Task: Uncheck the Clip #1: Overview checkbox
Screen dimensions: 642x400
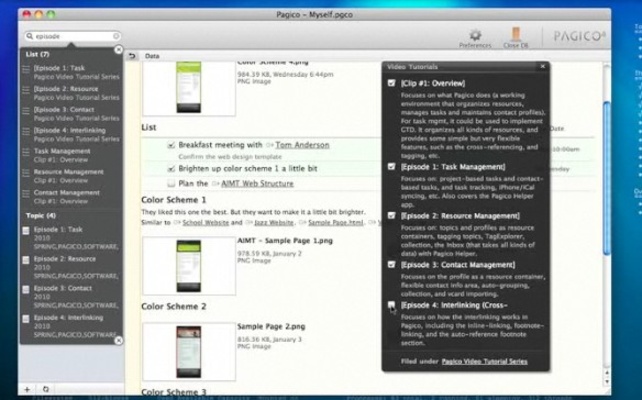Action: pos(391,83)
